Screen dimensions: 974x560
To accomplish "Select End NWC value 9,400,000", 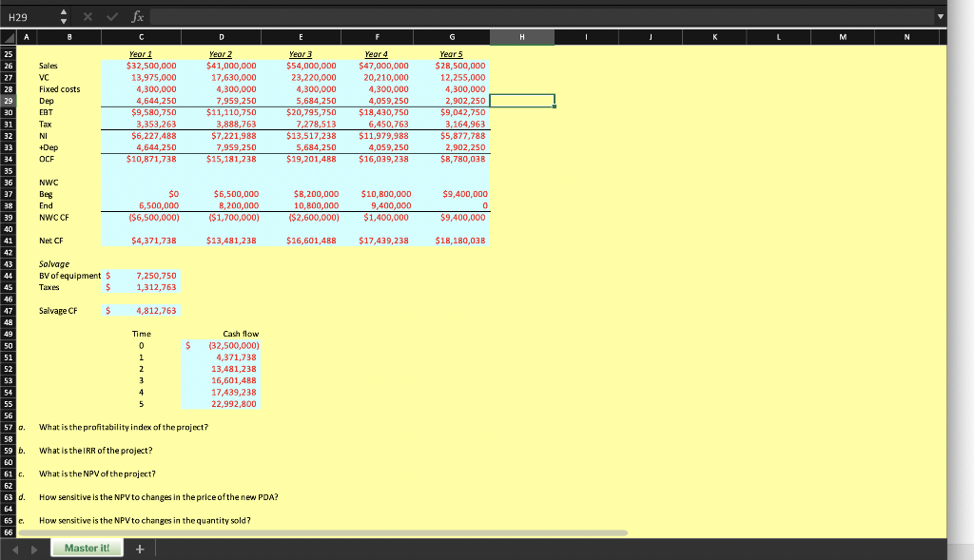I will tap(391, 206).
